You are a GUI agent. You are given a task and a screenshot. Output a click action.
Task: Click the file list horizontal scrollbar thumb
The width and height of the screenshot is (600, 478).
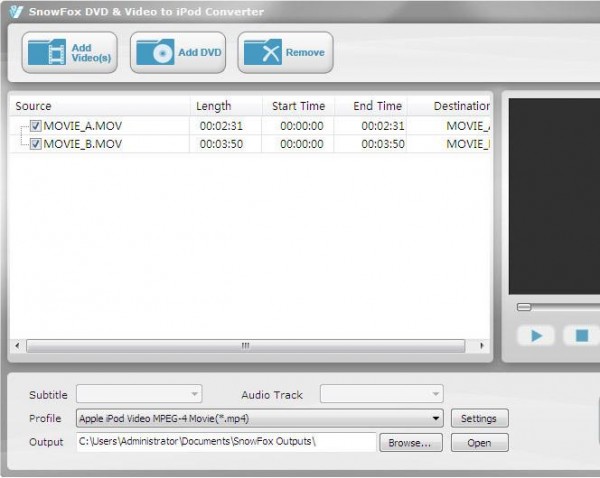tap(246, 346)
